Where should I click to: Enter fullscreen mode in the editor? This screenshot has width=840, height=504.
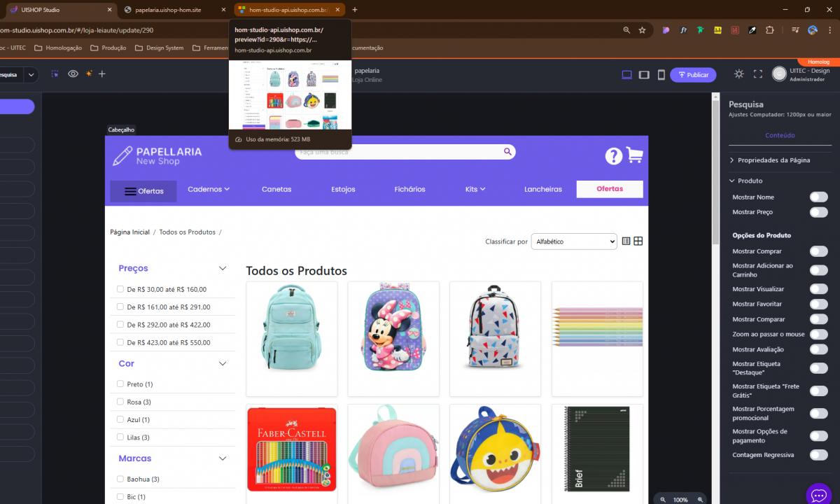[757, 74]
